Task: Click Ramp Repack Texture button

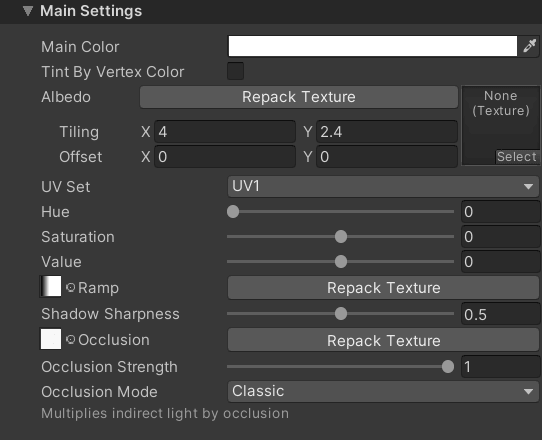Action: [383, 288]
